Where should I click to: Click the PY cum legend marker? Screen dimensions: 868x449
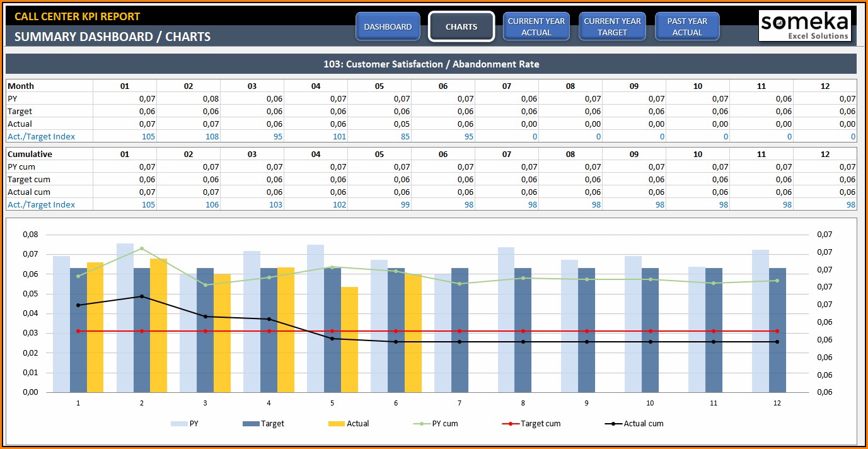[x=421, y=424]
